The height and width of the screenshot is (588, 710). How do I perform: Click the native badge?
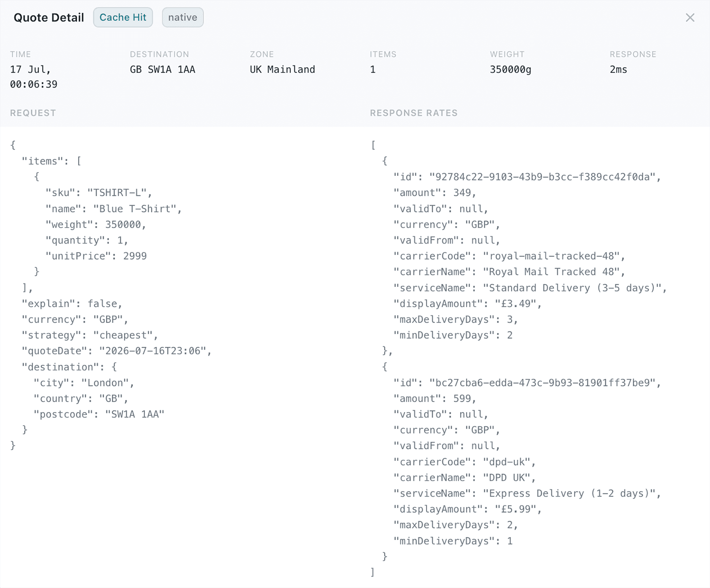click(183, 18)
